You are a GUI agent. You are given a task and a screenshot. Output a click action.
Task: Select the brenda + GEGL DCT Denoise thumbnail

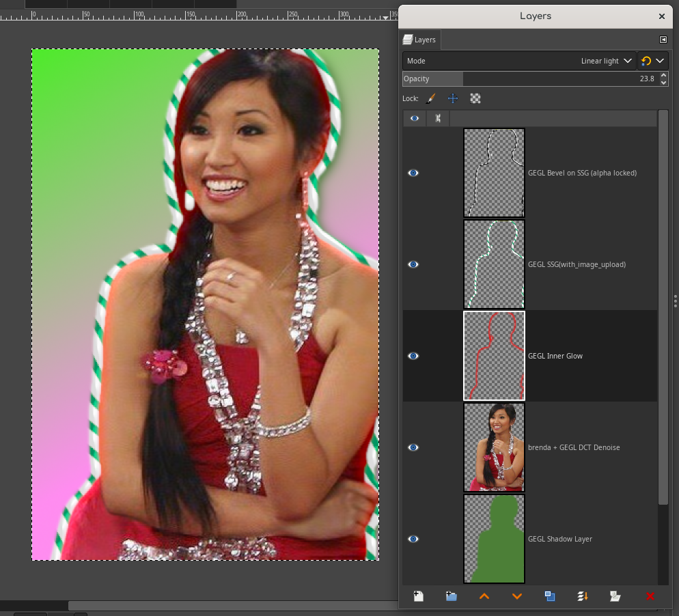(494, 447)
